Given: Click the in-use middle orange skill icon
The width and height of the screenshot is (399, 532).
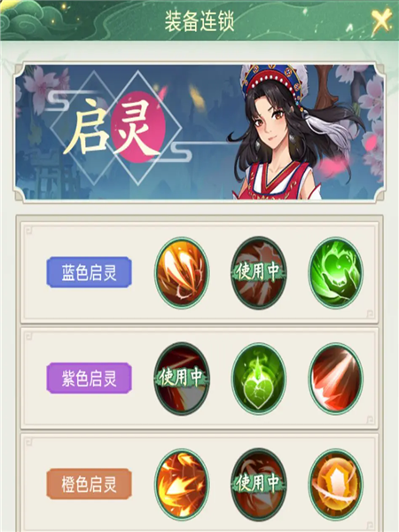Looking at the screenshot, I should (x=259, y=484).
